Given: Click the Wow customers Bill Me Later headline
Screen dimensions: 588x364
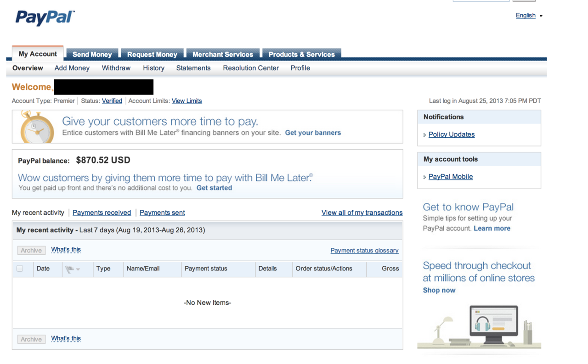Looking at the screenshot, I should pos(165,178).
